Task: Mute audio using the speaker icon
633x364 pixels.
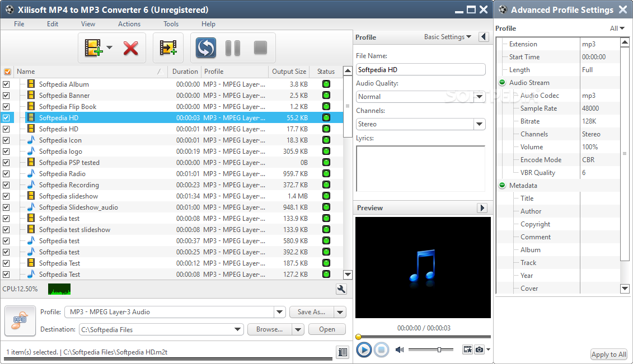Action: [x=400, y=349]
